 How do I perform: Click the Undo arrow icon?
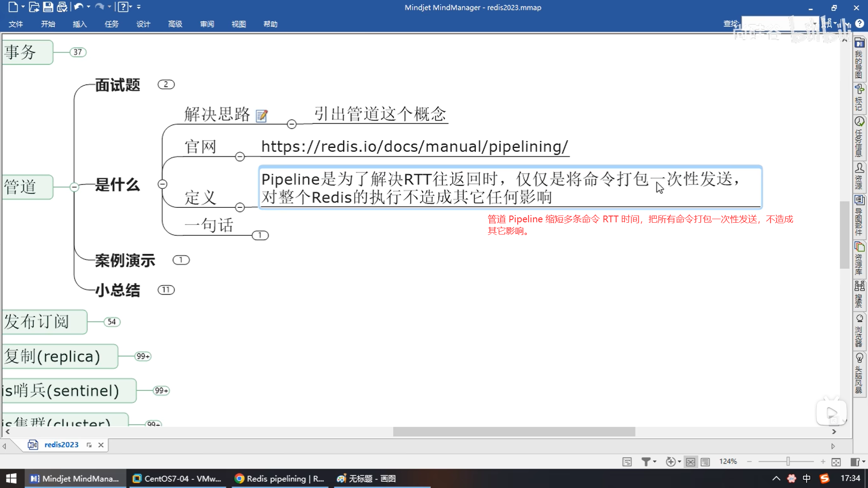pos(78,7)
